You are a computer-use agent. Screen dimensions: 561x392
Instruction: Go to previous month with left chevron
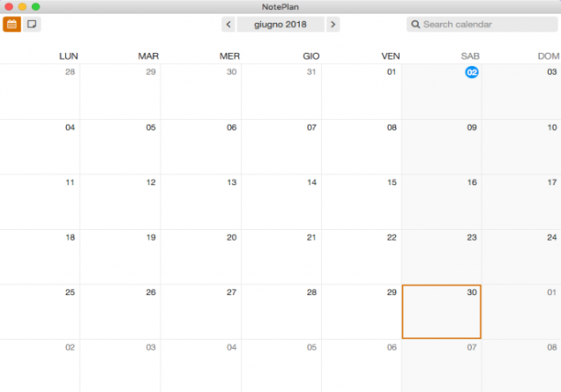pos(228,25)
